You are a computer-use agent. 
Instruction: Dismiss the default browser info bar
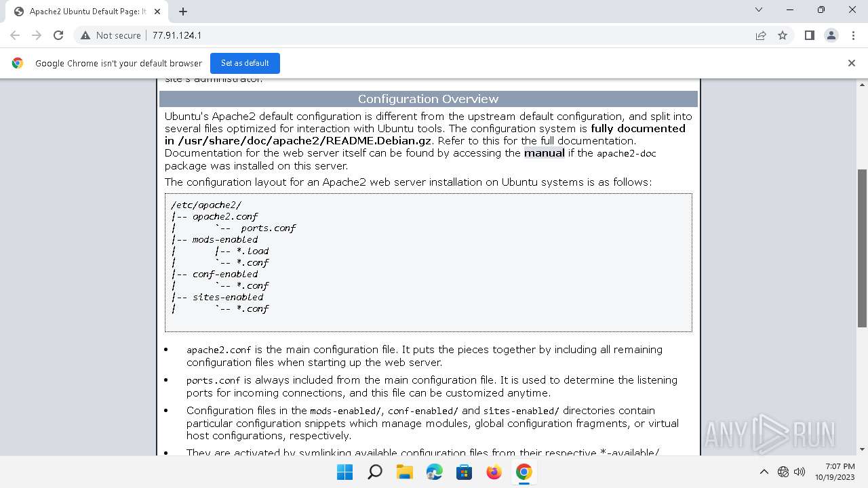click(852, 63)
